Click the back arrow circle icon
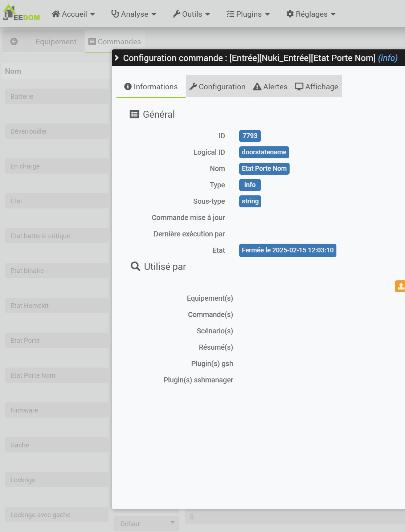Screen dimensions: 405x532 [14, 41]
